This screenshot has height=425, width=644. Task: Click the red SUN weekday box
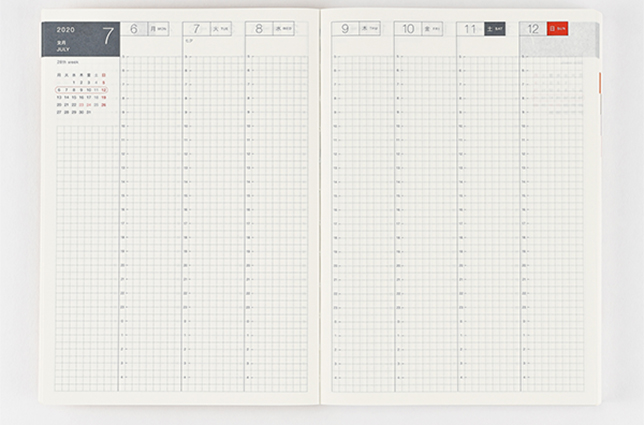558,29
